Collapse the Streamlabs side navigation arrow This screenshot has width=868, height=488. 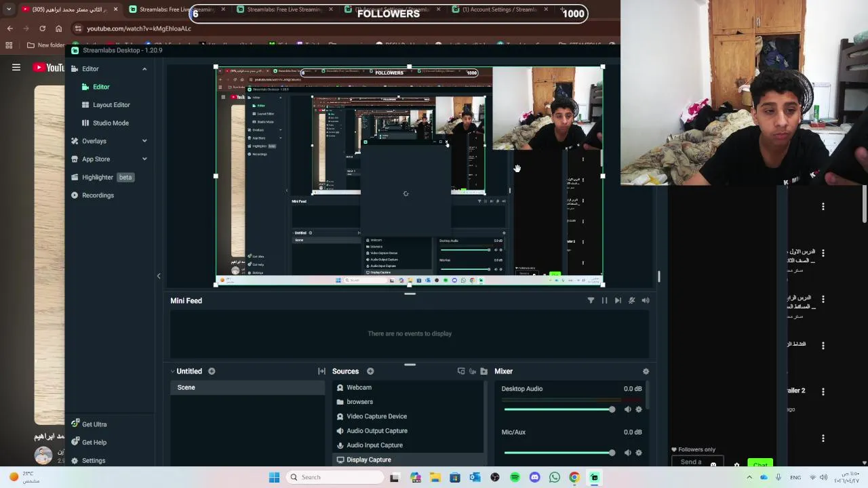[x=159, y=276]
